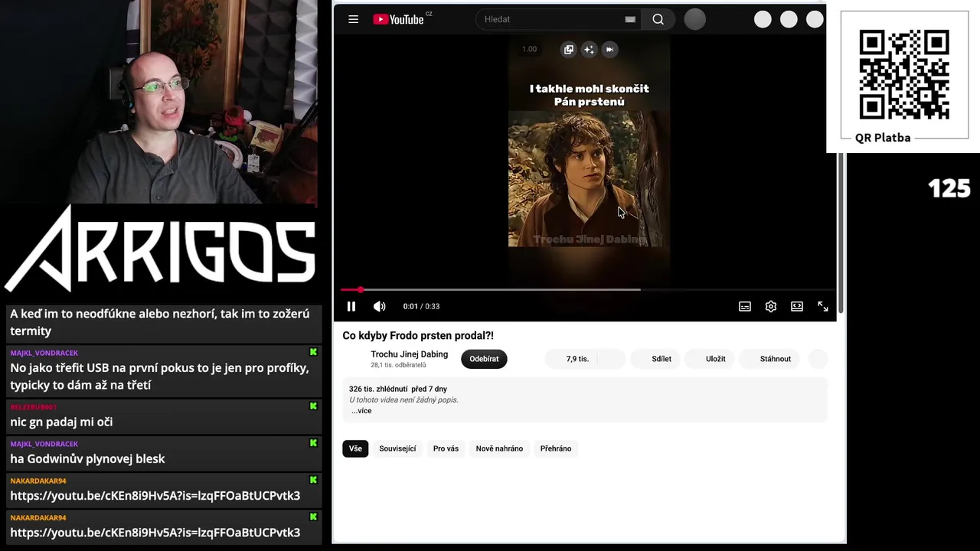The image size is (980, 551).
Task: Open the on-screen keyboard icon in search
Action: coord(630,19)
